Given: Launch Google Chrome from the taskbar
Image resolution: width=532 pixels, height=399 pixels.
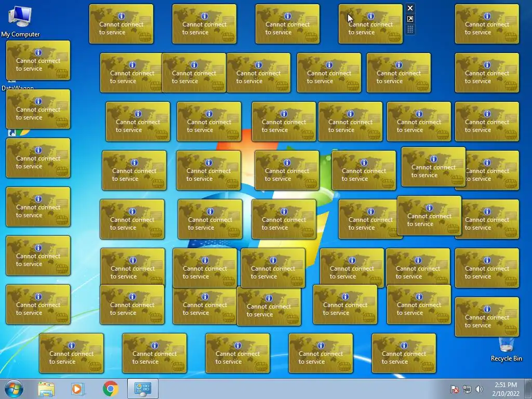Looking at the screenshot, I should click(x=110, y=389).
